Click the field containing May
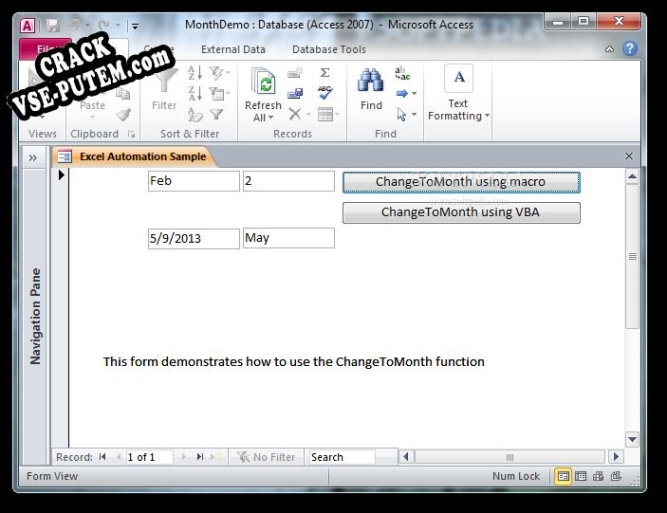This screenshot has height=513, width=667. (x=288, y=238)
